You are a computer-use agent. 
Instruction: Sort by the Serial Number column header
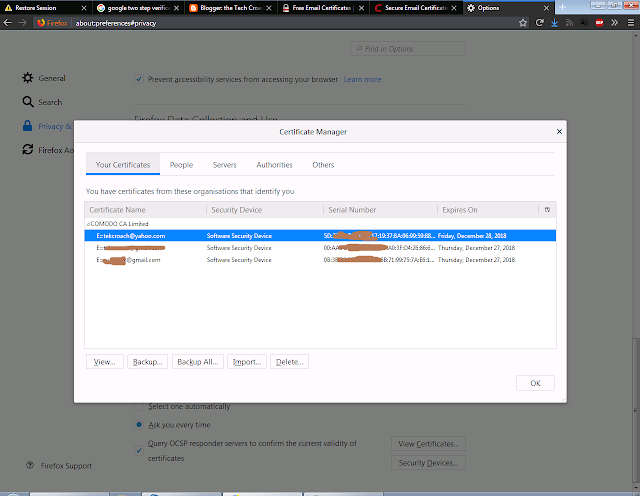coord(380,210)
